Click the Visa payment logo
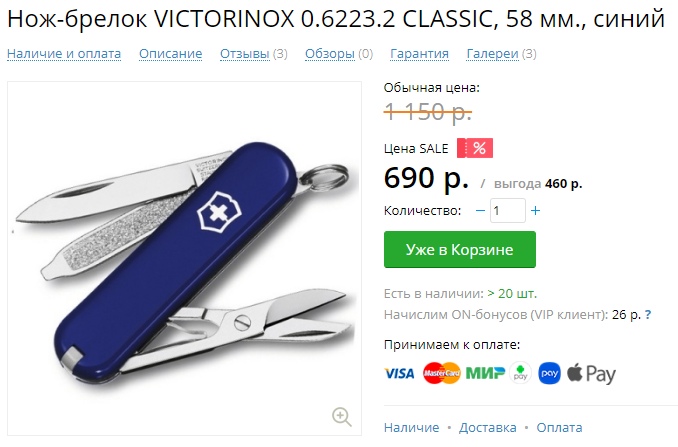The height and width of the screenshot is (447, 678). (x=399, y=373)
